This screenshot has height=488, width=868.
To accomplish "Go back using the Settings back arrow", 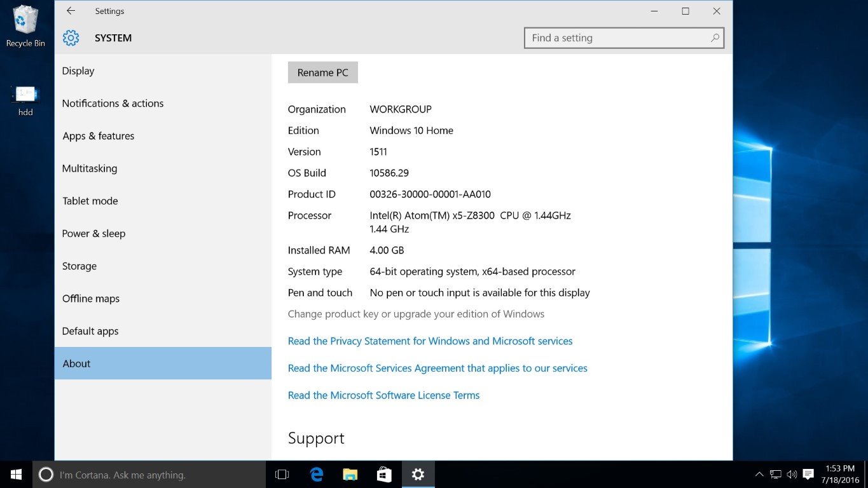I will [x=71, y=11].
